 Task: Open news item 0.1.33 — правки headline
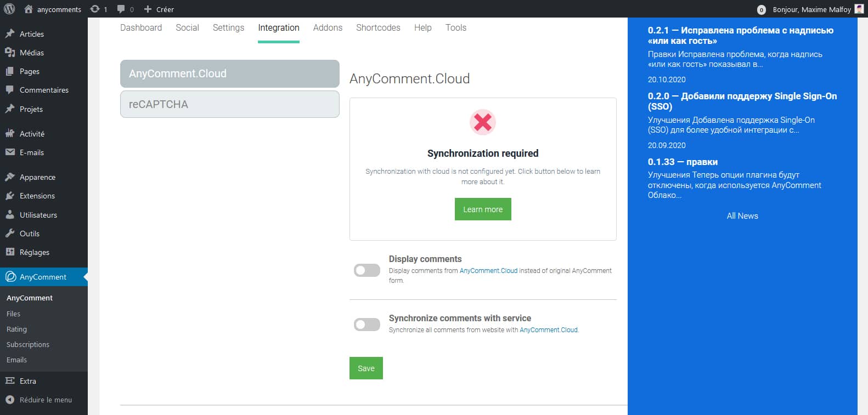(683, 162)
